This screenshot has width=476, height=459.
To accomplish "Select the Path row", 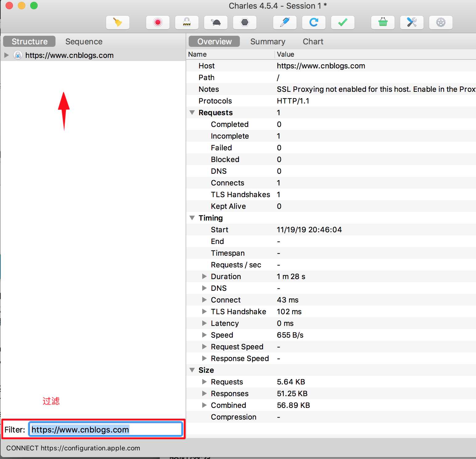I will coord(331,77).
